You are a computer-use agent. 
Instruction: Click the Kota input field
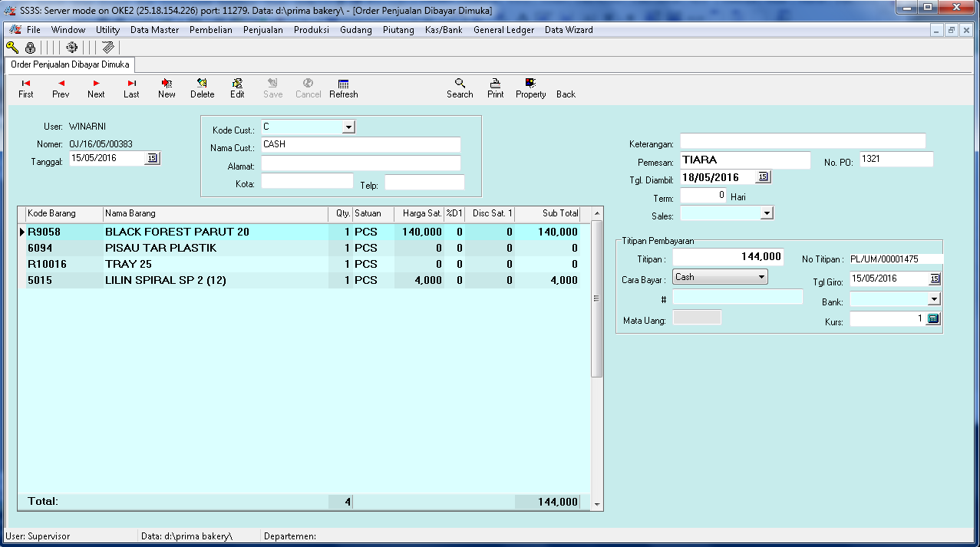coord(307,181)
